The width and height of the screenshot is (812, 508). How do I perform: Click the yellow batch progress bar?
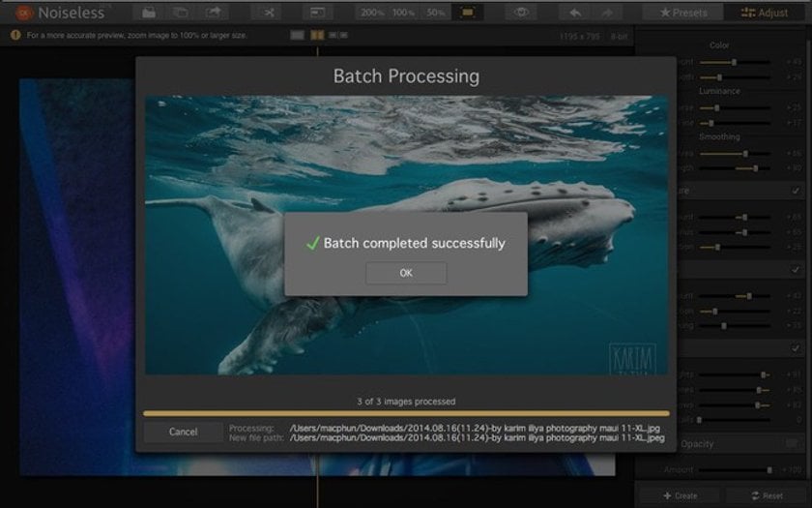[406, 414]
